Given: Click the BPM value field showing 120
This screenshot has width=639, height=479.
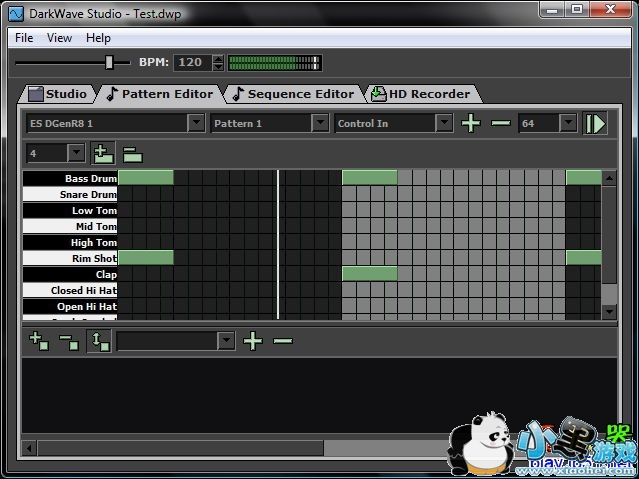Looking at the screenshot, I should click(x=192, y=62).
